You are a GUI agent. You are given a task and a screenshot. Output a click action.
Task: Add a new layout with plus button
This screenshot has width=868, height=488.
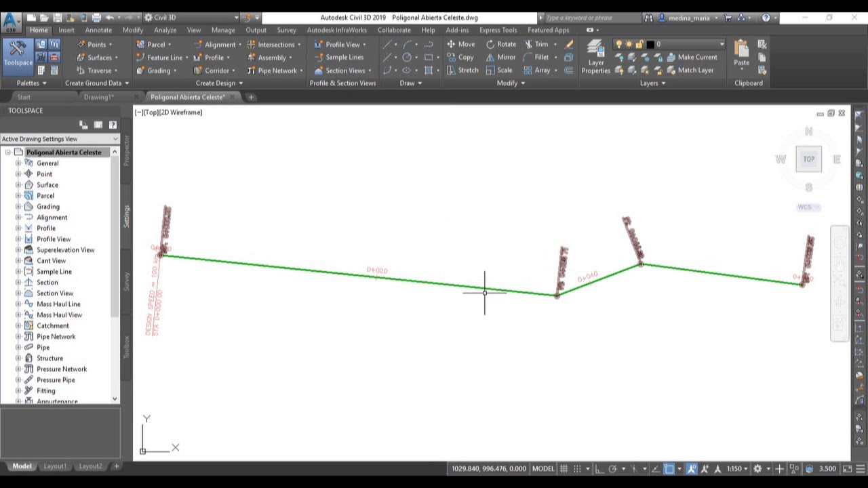(x=116, y=466)
